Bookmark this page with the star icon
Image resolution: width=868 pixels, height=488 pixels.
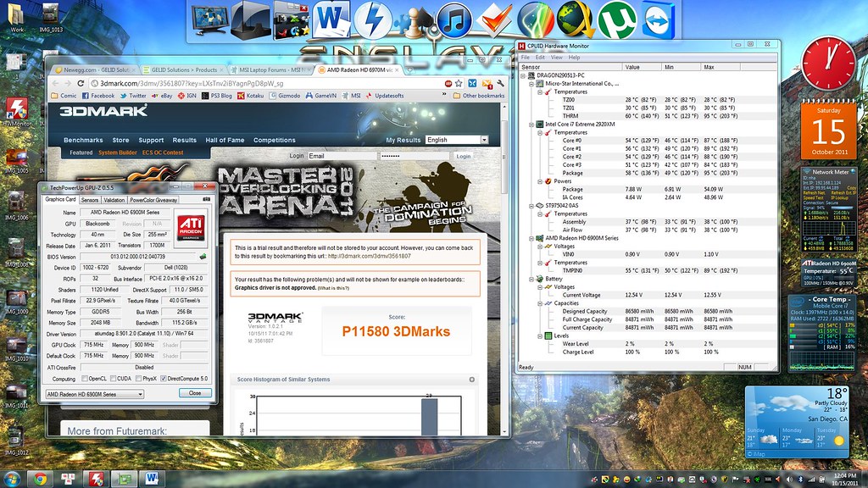point(459,83)
